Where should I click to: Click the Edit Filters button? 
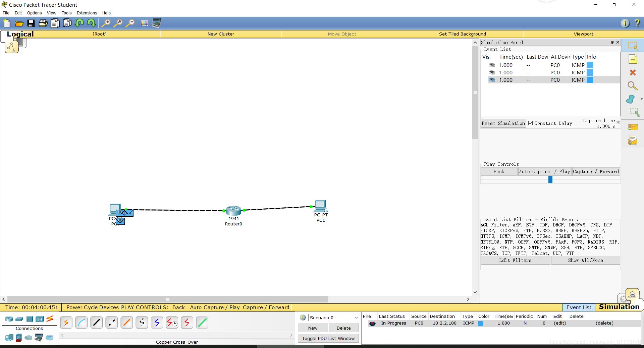515,260
